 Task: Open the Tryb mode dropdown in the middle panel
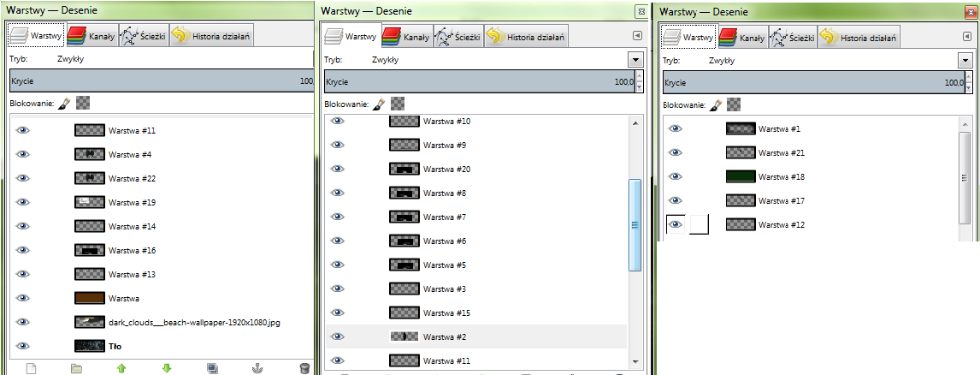tap(635, 60)
